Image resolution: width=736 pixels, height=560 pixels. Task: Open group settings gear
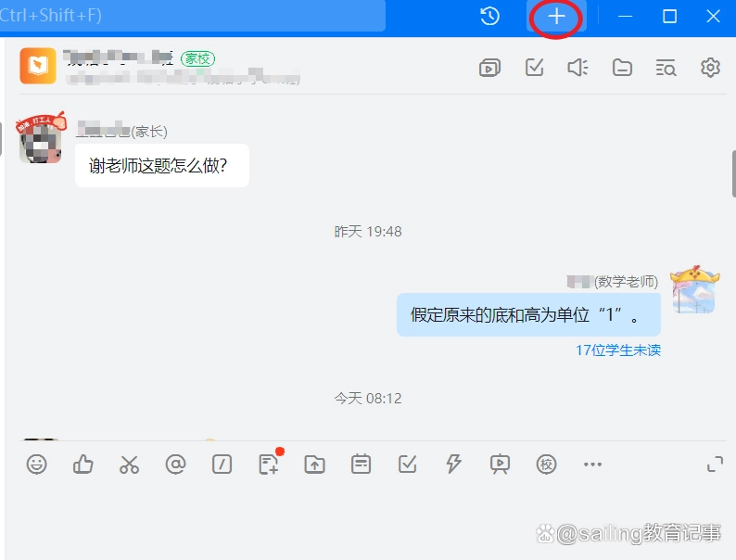click(x=710, y=68)
